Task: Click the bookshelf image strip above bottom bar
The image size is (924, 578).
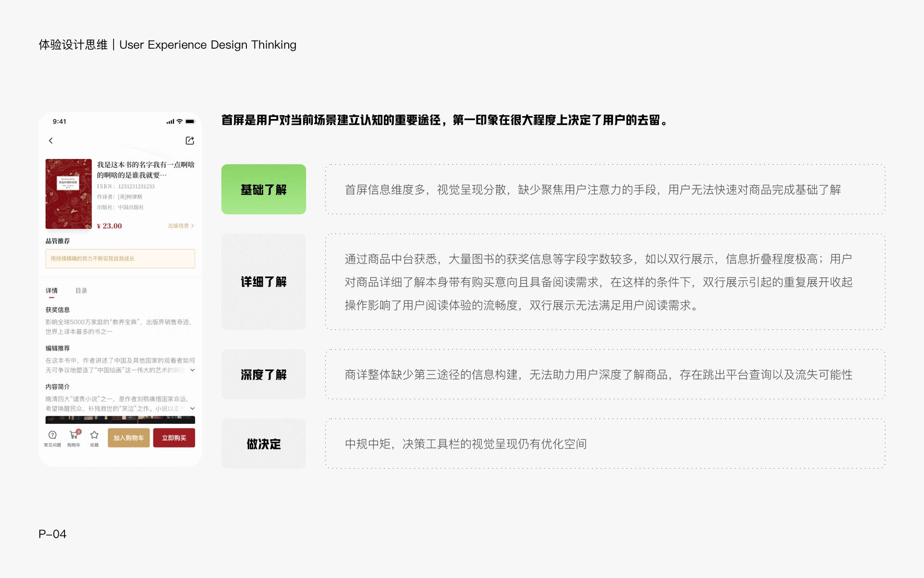Action: 120,420
